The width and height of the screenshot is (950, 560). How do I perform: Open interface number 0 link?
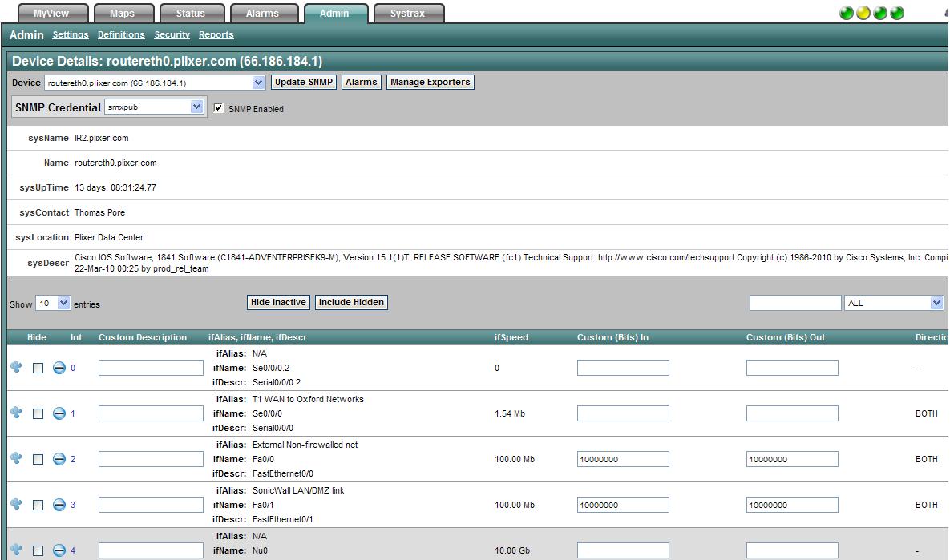[x=73, y=368]
